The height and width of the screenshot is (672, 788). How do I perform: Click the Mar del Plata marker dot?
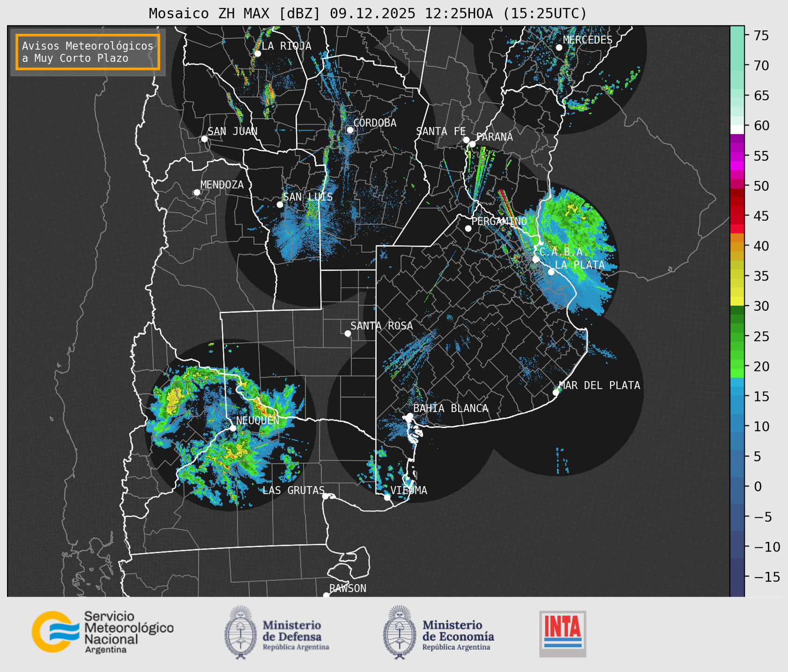(x=556, y=393)
